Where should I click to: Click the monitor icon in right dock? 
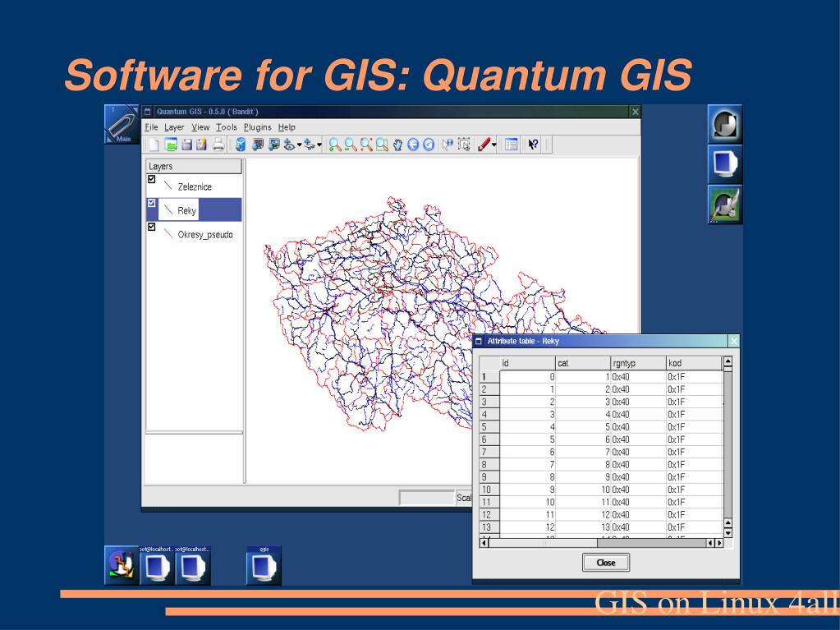(725, 164)
